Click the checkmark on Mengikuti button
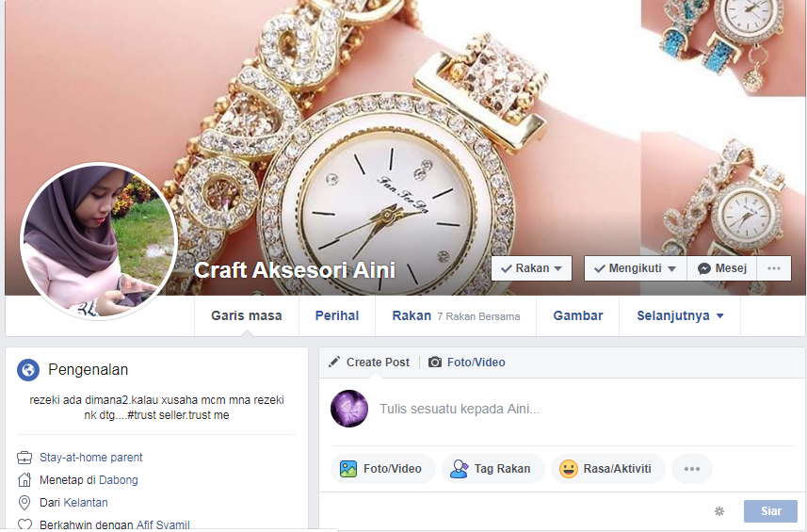Screen dimensions: 807x532 (599, 268)
